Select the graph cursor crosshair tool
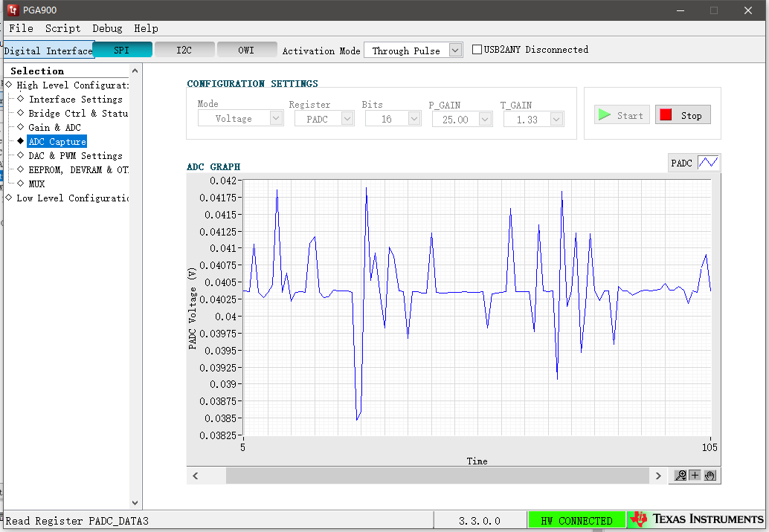This screenshot has width=769, height=532. click(695, 476)
